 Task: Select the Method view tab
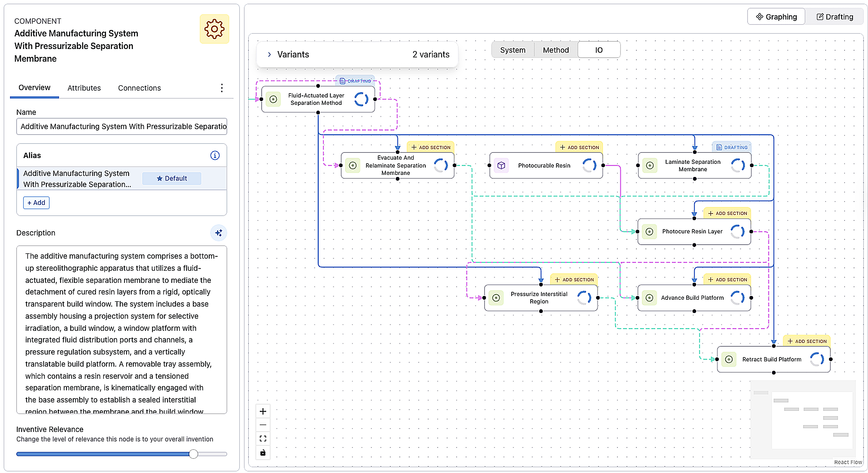(556, 50)
